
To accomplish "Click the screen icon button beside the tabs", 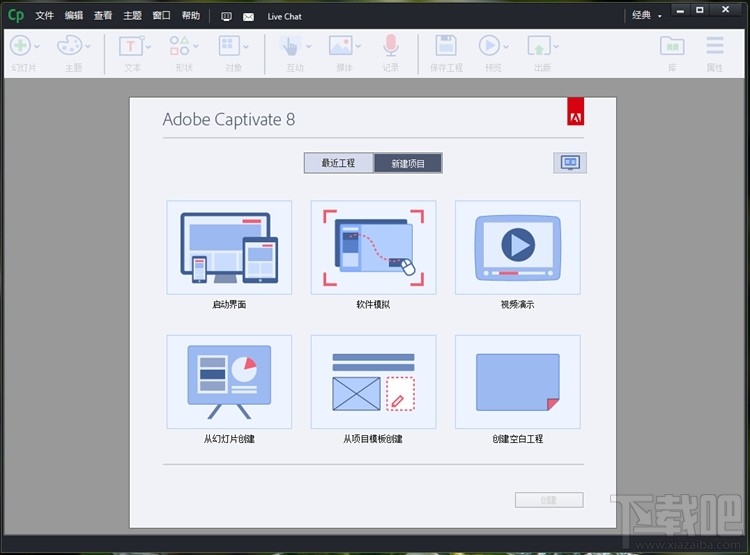I will pos(570,163).
